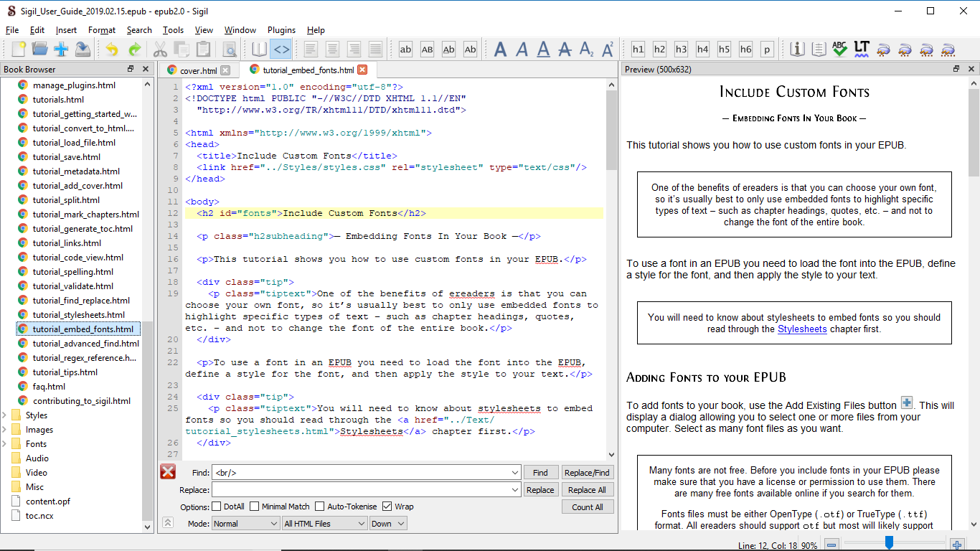The height and width of the screenshot is (551, 980).
Task: Click the Replace All button
Action: pos(587,490)
